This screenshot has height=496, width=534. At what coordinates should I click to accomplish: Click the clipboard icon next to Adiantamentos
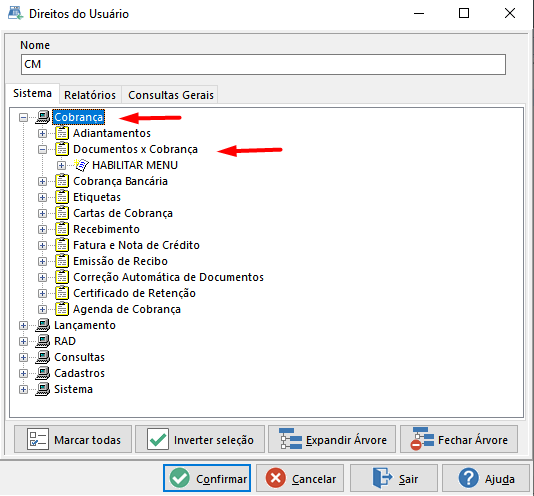click(62, 133)
